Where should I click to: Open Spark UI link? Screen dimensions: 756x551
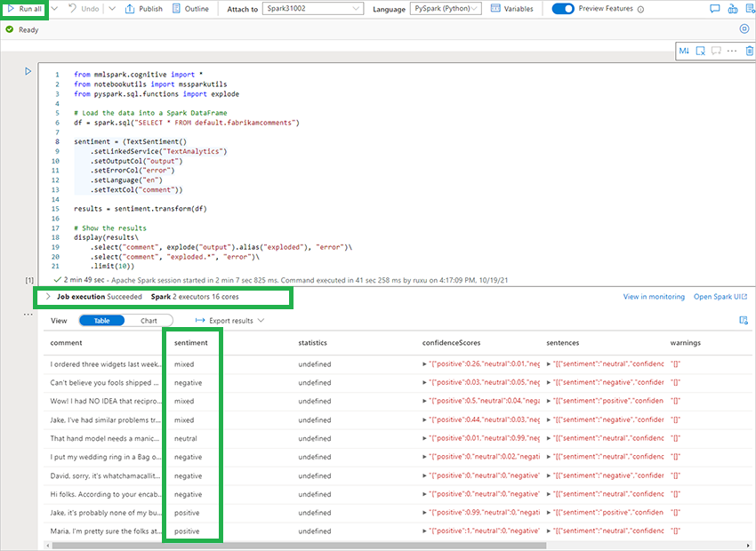720,297
